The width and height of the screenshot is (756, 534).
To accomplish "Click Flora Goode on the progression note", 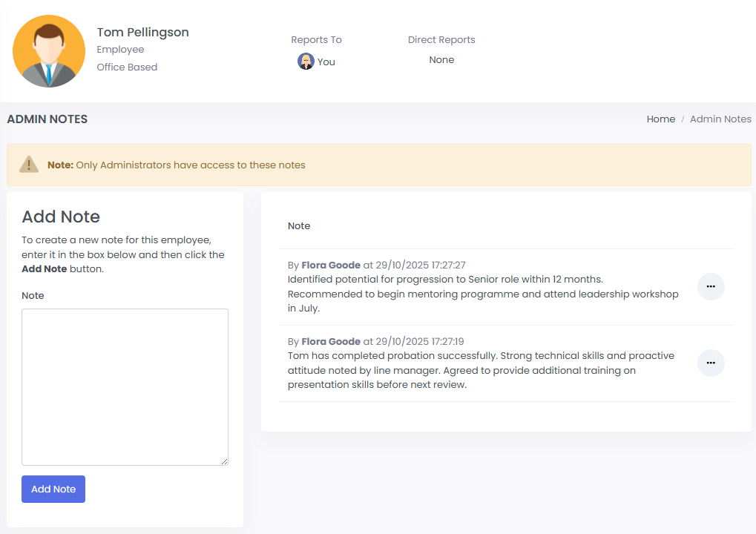I will [x=330, y=266].
